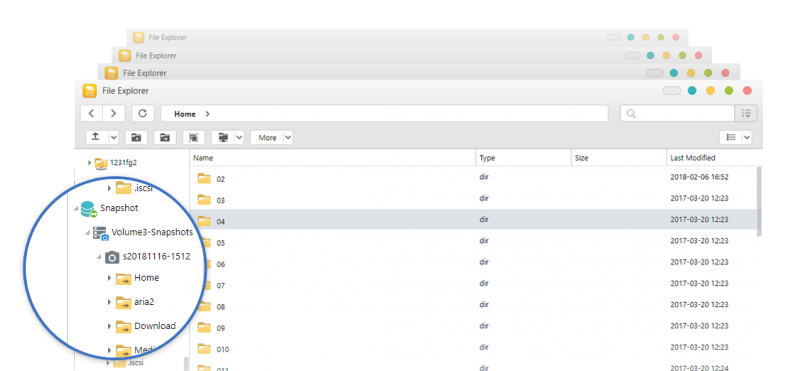Image resolution: width=798 pixels, height=371 pixels.
Task: Click the folder icon of row 03
Action: click(x=204, y=199)
